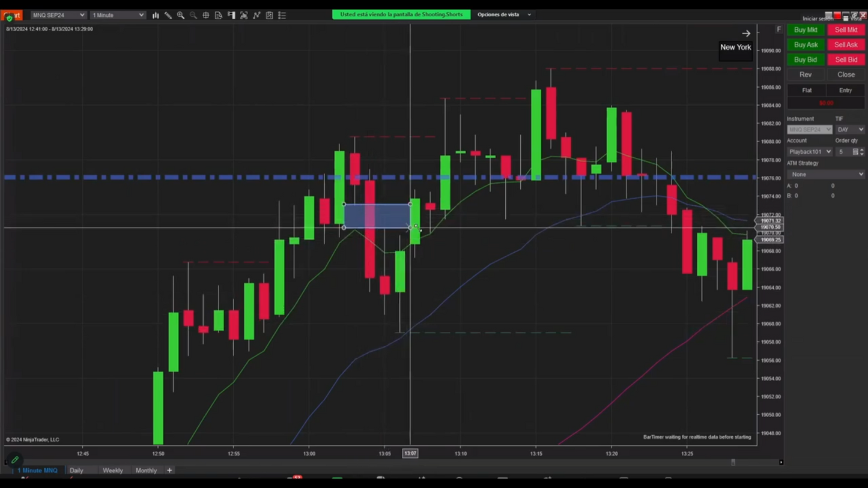Screen dimensions: 868x488
Task: Click the Buy Ask button
Action: (806, 45)
